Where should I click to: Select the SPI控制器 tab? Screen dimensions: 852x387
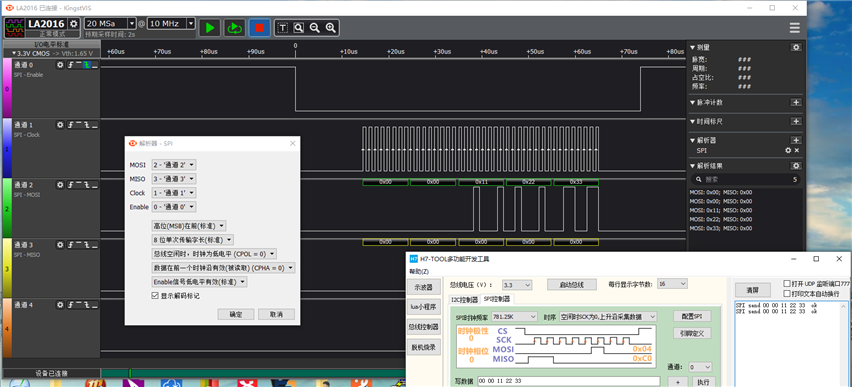[x=497, y=299]
